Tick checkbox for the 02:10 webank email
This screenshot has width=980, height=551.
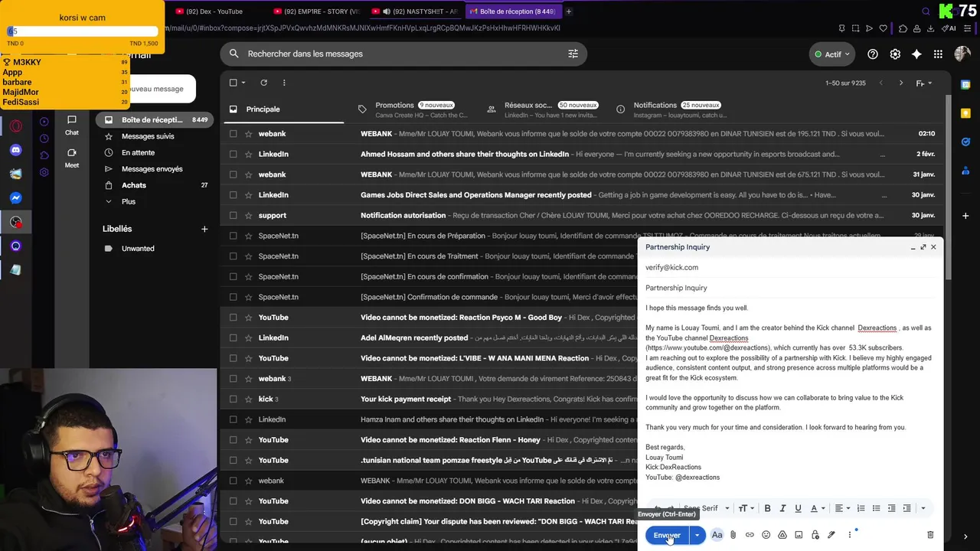click(x=234, y=134)
